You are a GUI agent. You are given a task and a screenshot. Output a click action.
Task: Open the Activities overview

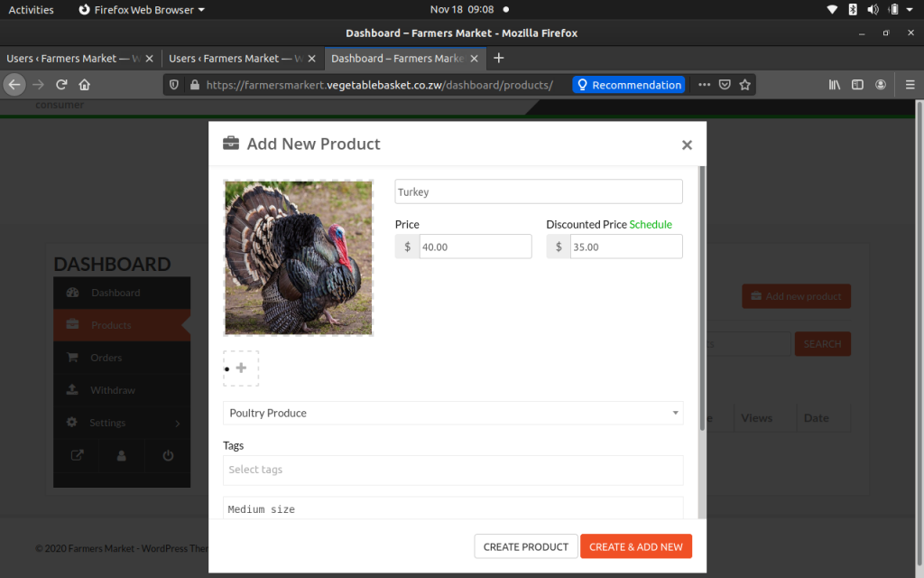click(32, 10)
